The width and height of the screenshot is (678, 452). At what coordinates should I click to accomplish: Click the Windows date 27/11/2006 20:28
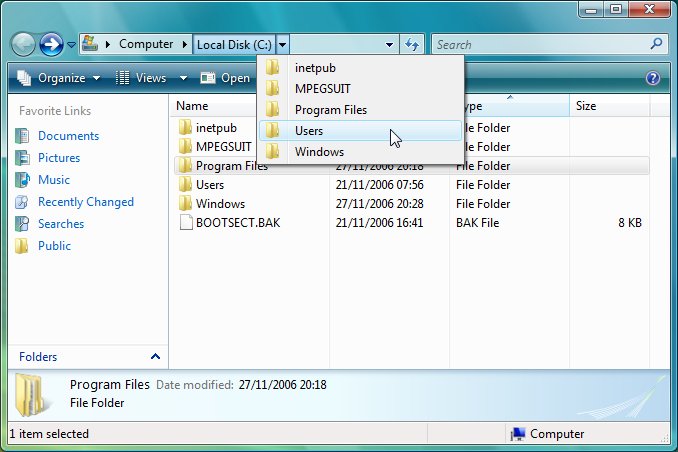pos(380,204)
